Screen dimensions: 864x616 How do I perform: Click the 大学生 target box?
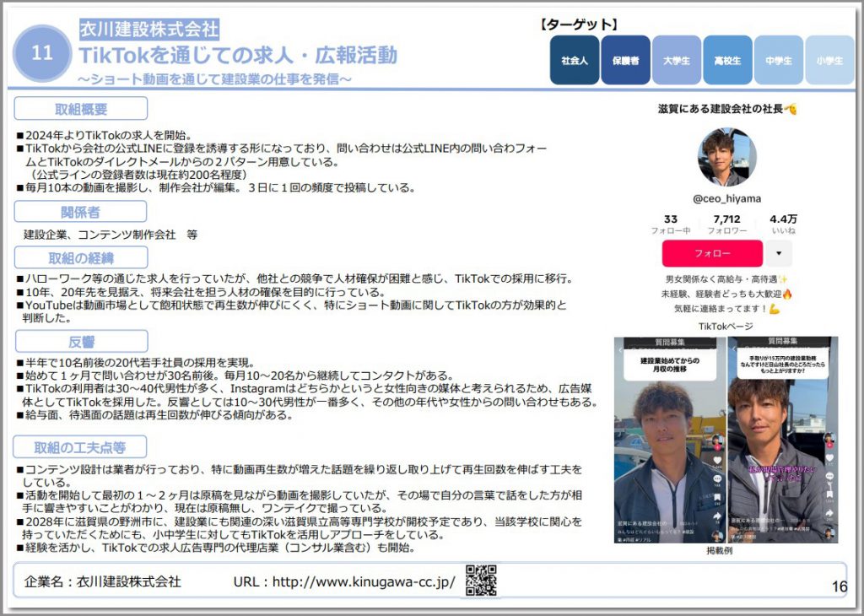pyautogui.click(x=677, y=60)
